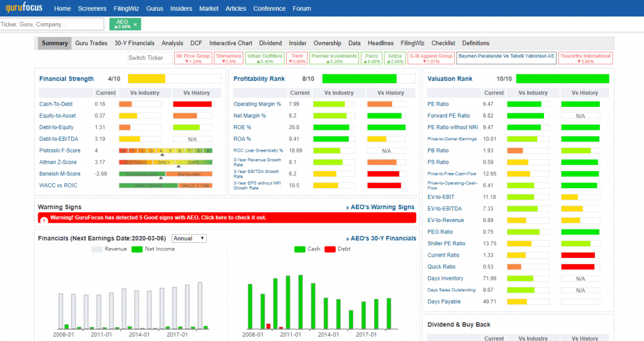644x341 pixels.
Task: Open the Altman Z-Score link
Action: pyautogui.click(x=58, y=162)
